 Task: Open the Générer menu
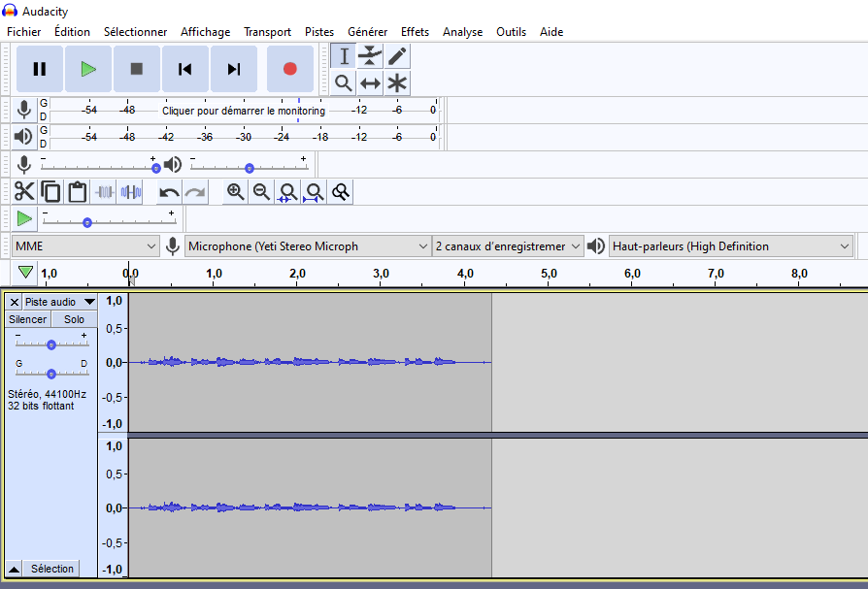(367, 32)
